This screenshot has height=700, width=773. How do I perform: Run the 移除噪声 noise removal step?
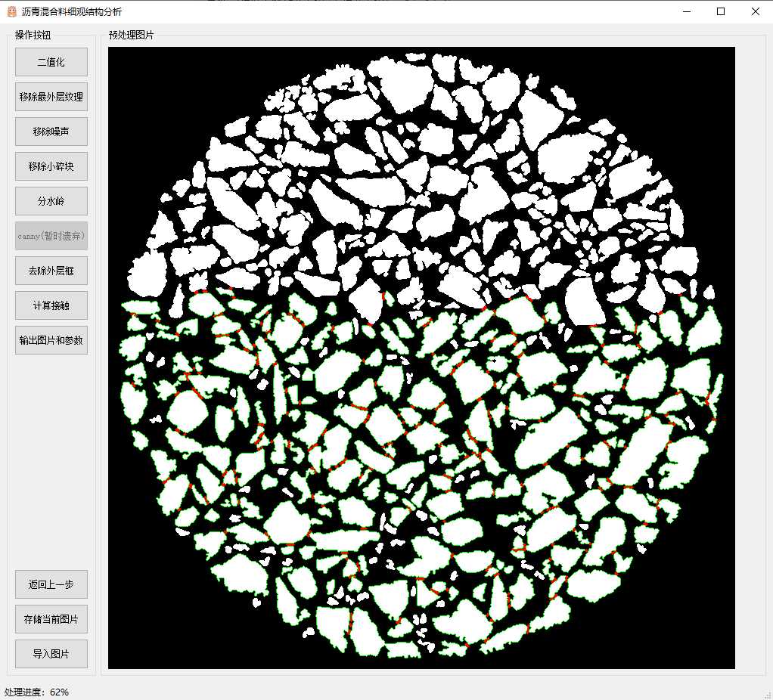click(x=51, y=132)
